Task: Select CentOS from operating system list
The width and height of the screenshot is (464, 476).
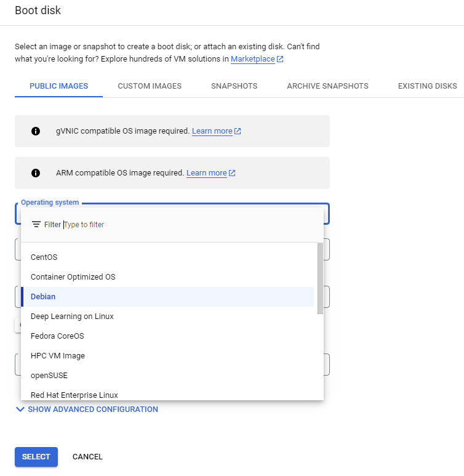Action: (167, 257)
